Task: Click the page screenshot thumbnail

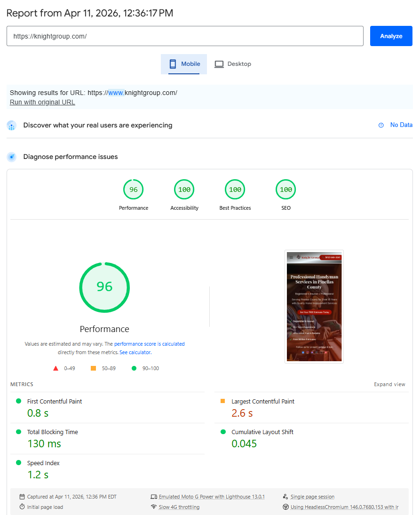Action: point(314,306)
